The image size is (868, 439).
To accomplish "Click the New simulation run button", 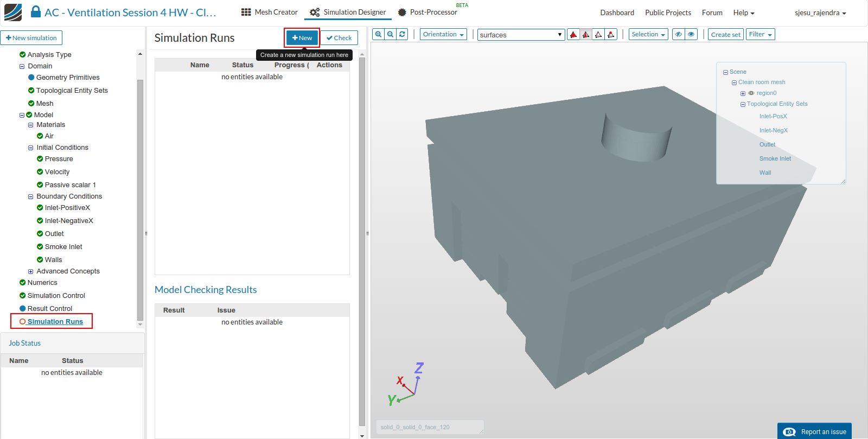I will tap(302, 38).
